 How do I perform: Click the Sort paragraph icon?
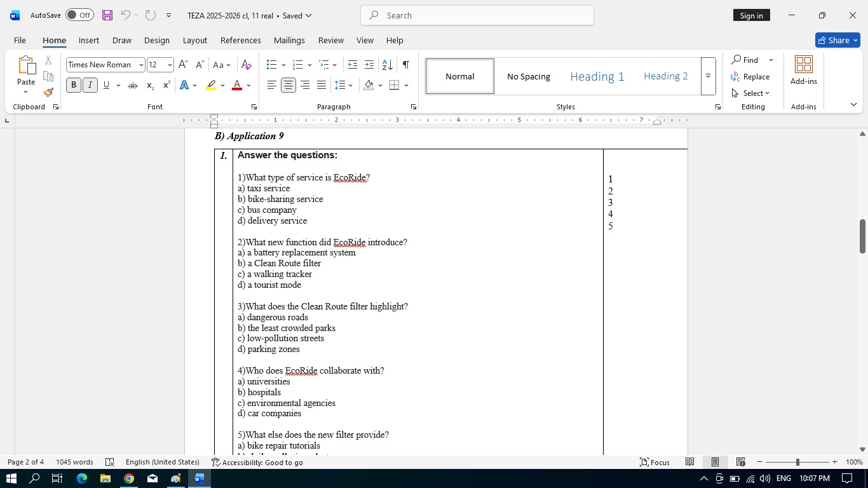click(x=387, y=65)
